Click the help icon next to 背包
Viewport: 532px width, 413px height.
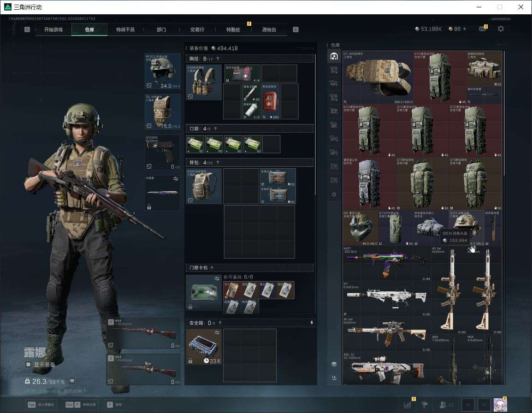pos(218,163)
